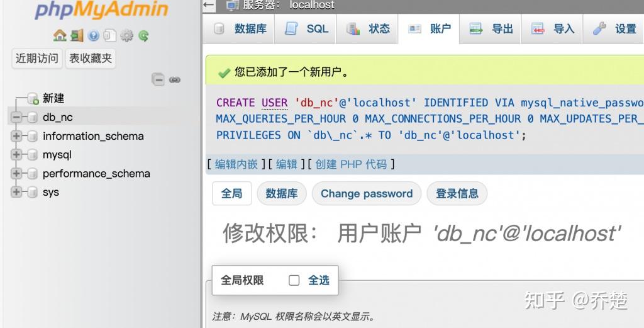
Task: Toggle link with main panel icon
Action: click(x=175, y=80)
